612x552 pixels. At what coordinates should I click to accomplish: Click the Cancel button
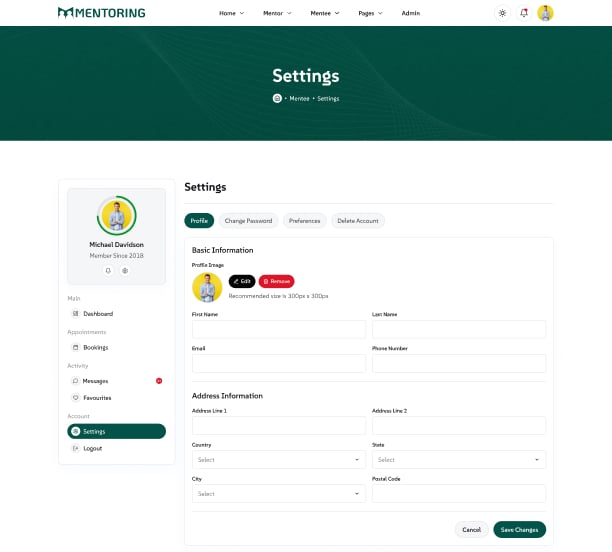point(471,529)
